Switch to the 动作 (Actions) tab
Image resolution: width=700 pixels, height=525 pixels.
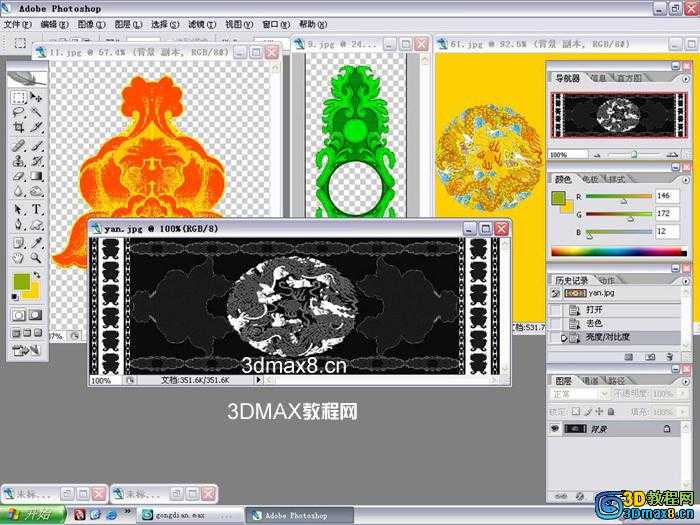(x=606, y=280)
